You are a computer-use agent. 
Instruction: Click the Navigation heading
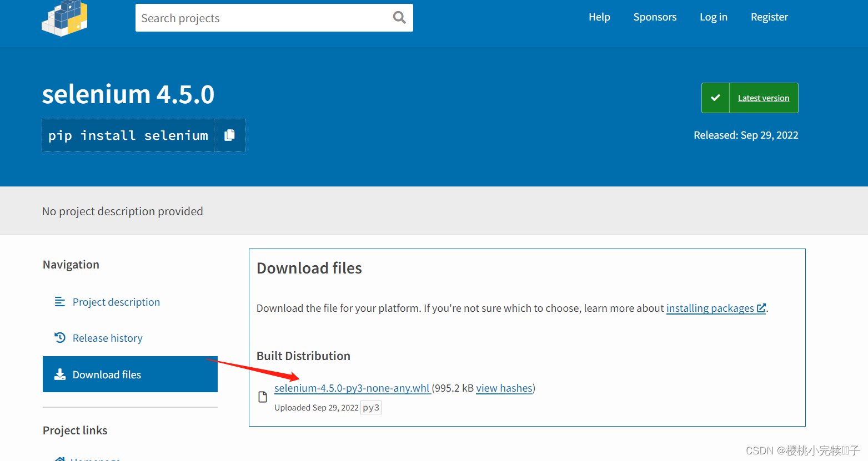click(71, 265)
